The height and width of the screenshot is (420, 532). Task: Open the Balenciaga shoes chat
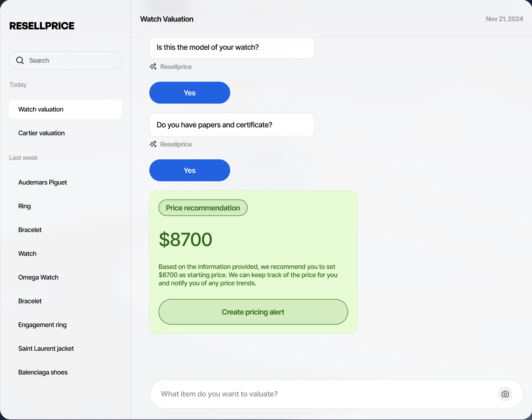coord(43,372)
